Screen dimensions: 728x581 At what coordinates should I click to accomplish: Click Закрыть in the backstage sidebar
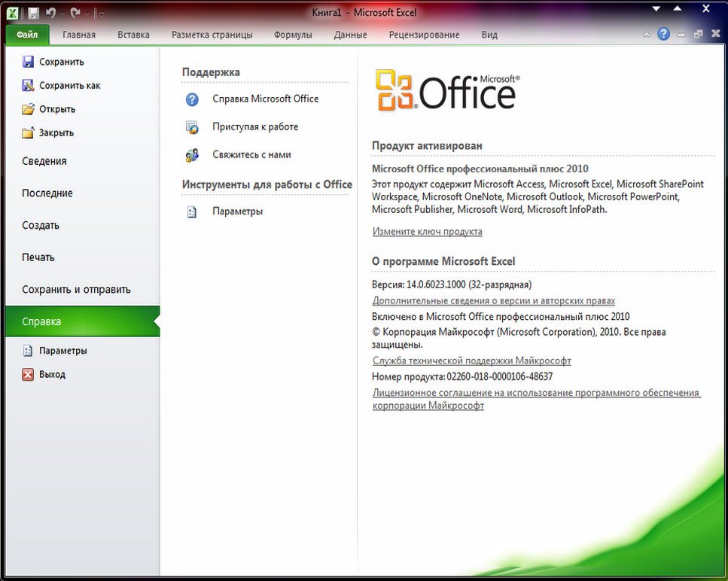pos(56,132)
